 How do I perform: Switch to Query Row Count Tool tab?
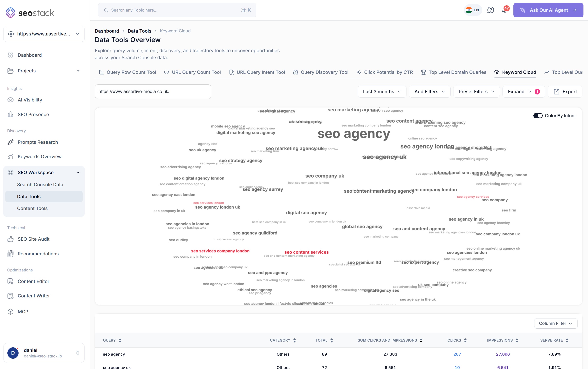[x=128, y=72]
